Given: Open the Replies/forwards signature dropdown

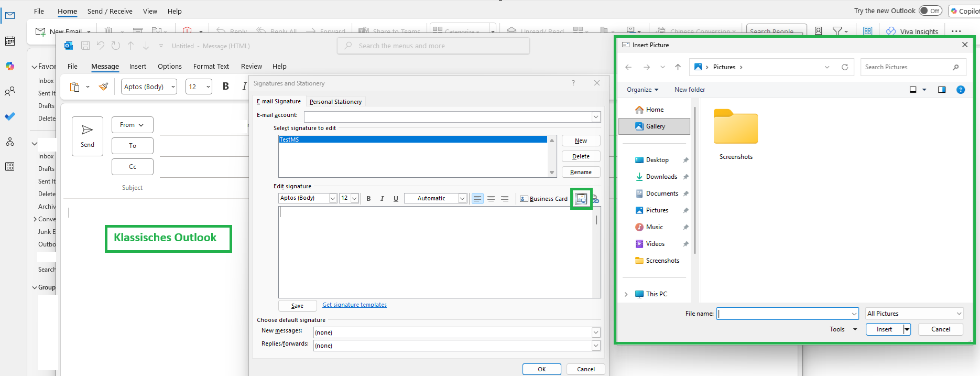Looking at the screenshot, I should tap(596, 346).
